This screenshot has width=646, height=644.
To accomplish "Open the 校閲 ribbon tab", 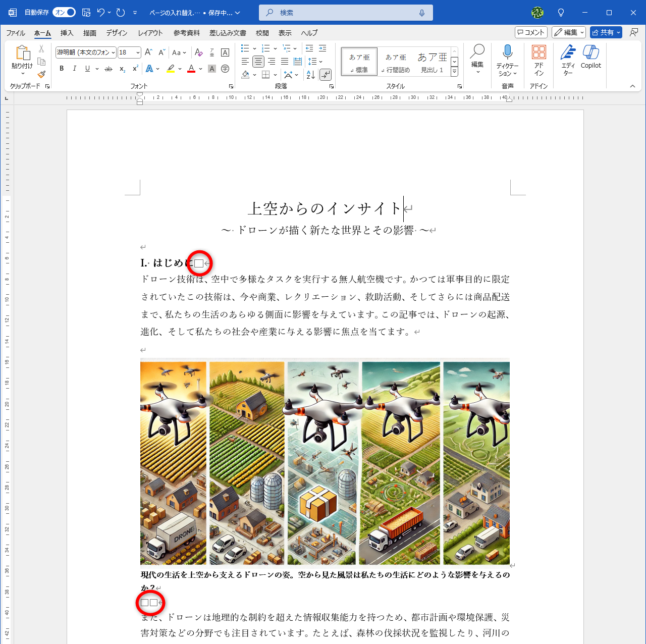I will [x=262, y=33].
